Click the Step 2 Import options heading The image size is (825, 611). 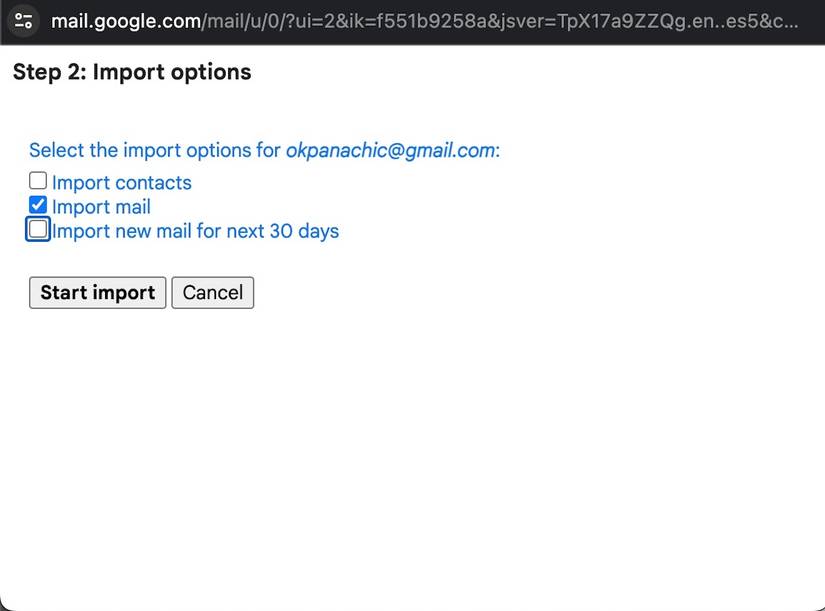tap(131, 71)
